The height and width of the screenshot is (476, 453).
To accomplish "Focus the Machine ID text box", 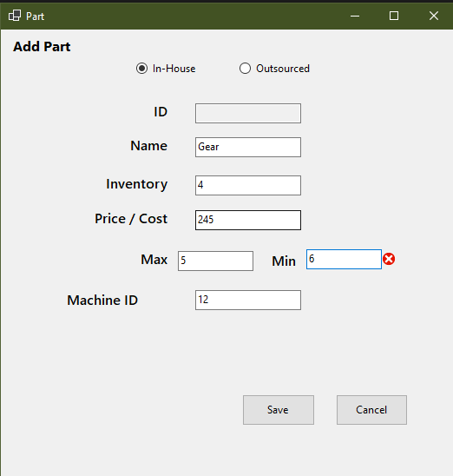I will coord(248,300).
